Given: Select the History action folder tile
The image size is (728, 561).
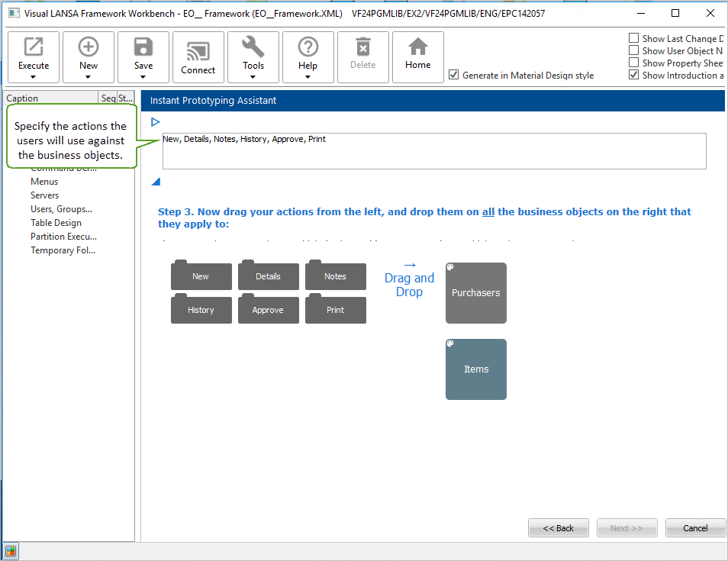Looking at the screenshot, I should (201, 309).
